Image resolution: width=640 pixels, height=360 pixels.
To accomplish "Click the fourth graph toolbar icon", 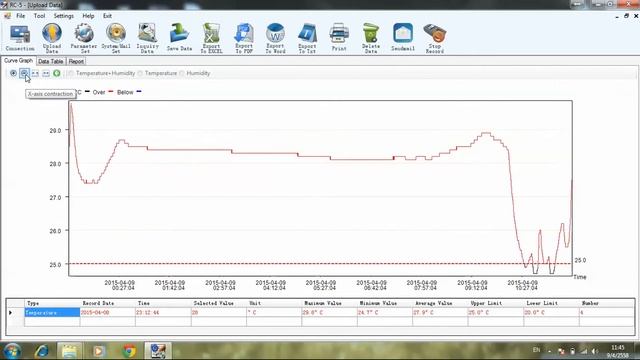I will pyautogui.click(x=46, y=73).
